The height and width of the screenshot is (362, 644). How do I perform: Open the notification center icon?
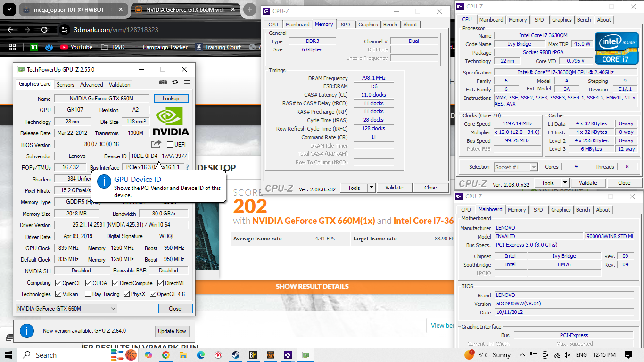click(x=628, y=355)
